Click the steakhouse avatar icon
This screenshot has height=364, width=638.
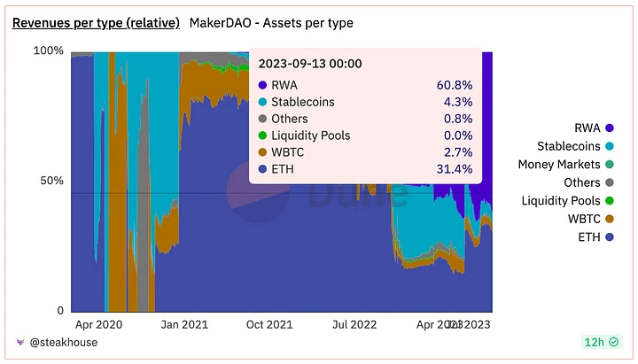[20, 342]
